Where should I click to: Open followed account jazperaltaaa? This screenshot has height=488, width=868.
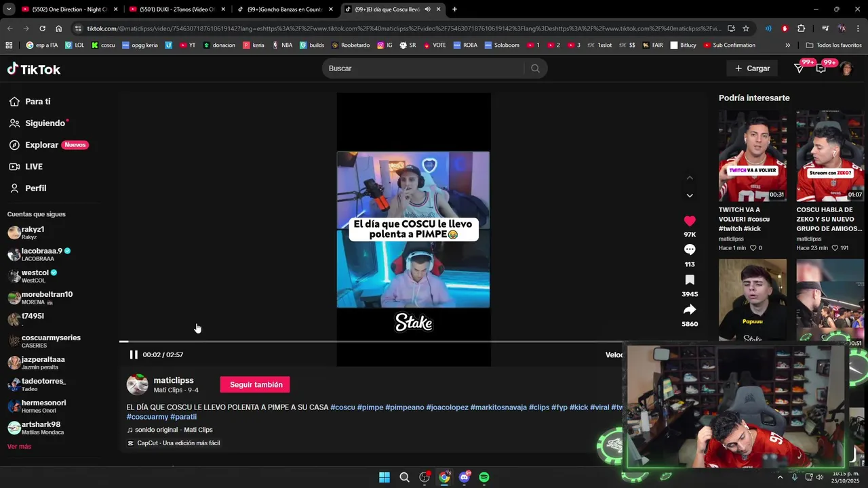click(36, 363)
